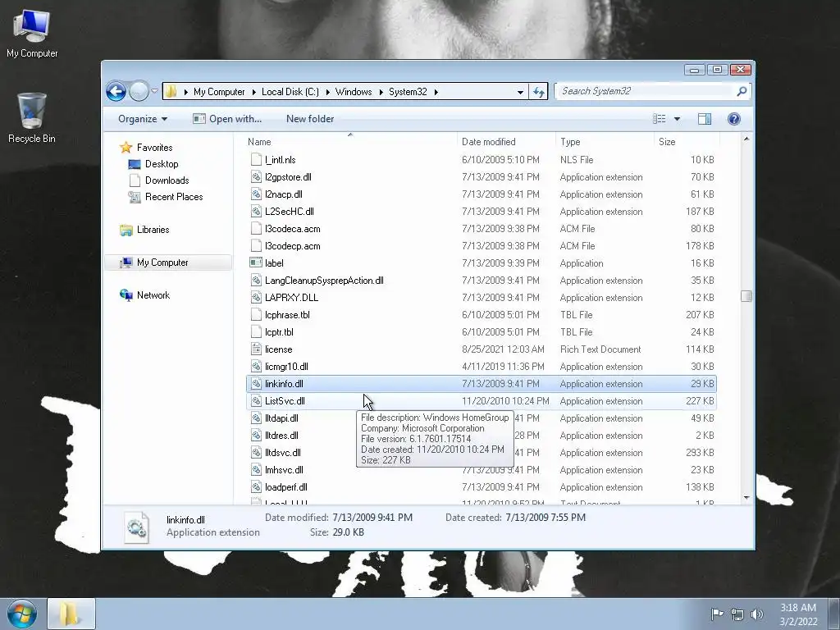This screenshot has height=630, width=840.
Task: Select lltdapi.dll file icon
Action: click(x=256, y=418)
